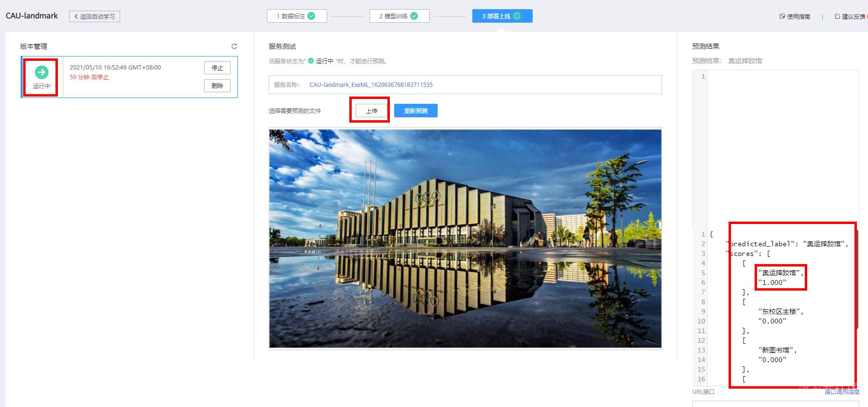Click the predicted_label line in the JSON
Image resolution: width=868 pixels, height=407 pixels.
point(787,244)
